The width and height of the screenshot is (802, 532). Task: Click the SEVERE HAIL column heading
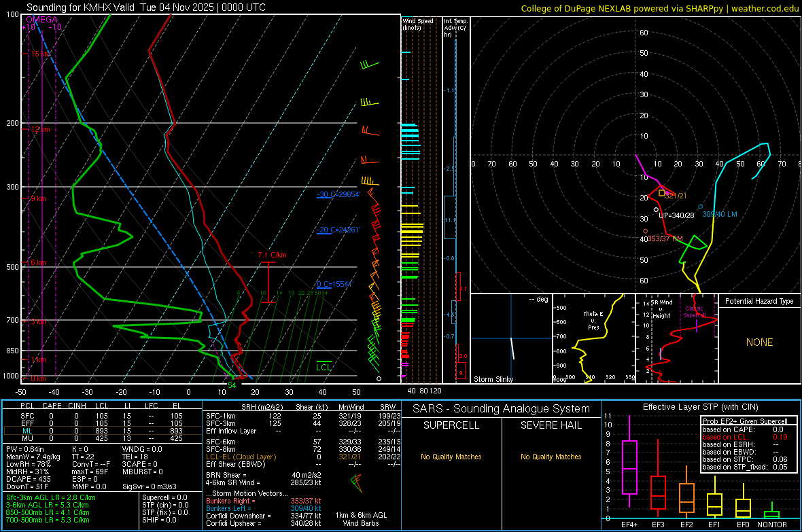pos(551,425)
